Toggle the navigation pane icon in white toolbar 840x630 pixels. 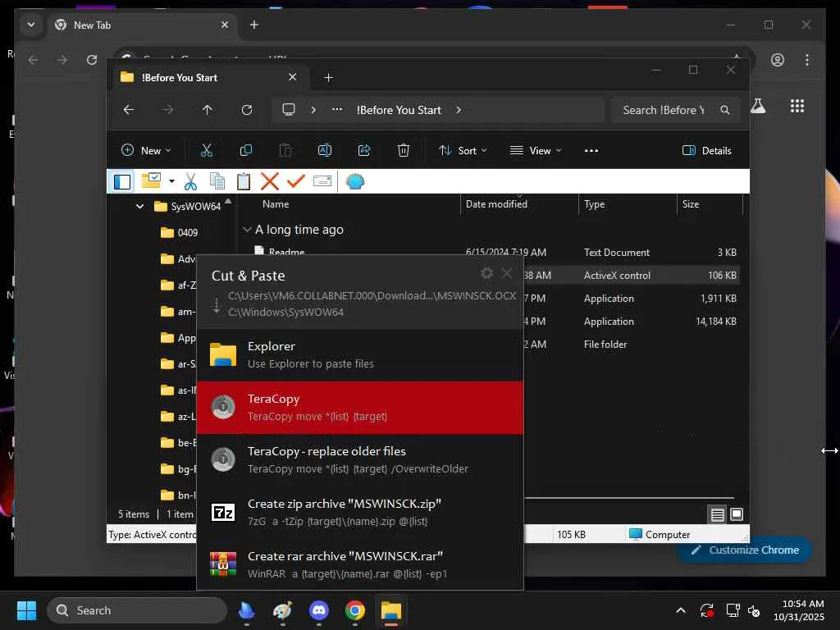pos(122,181)
